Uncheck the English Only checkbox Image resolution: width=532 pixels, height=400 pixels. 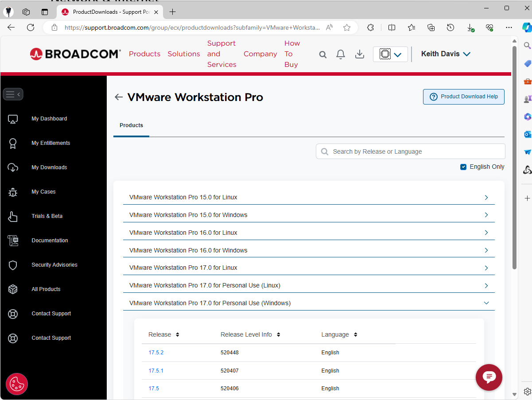463,167
